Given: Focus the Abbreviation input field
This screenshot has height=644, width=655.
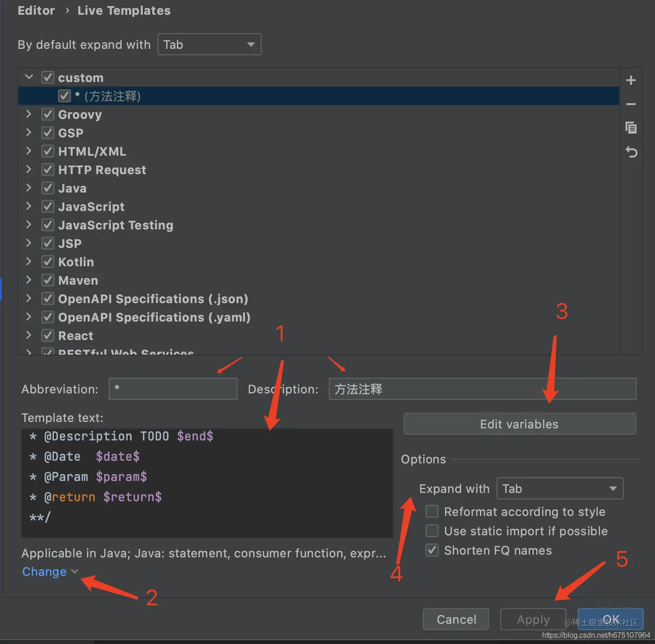Looking at the screenshot, I should click(173, 389).
